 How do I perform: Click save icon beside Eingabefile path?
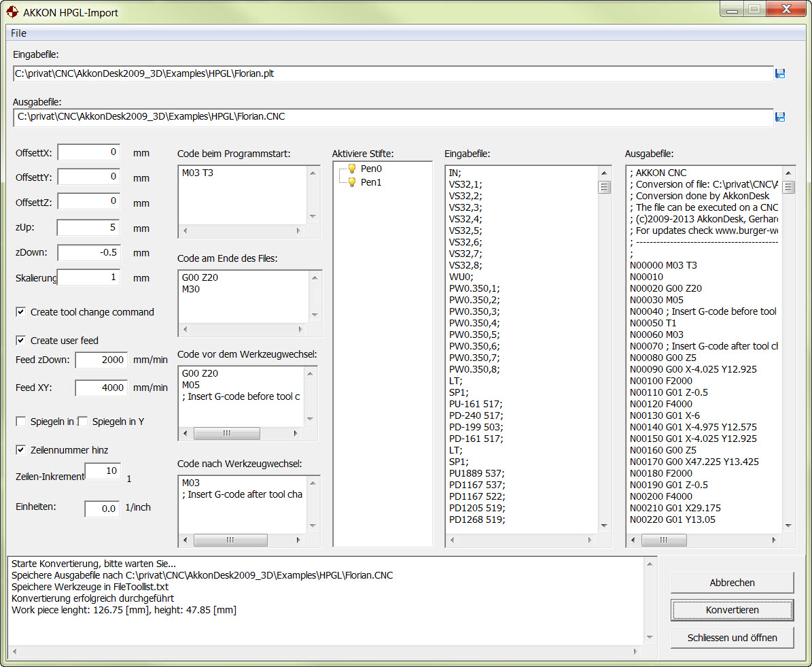tap(780, 73)
